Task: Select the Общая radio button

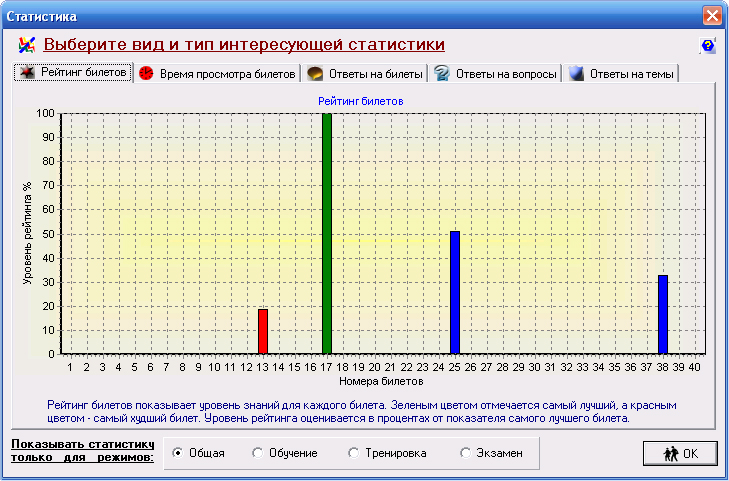Action: [x=178, y=453]
